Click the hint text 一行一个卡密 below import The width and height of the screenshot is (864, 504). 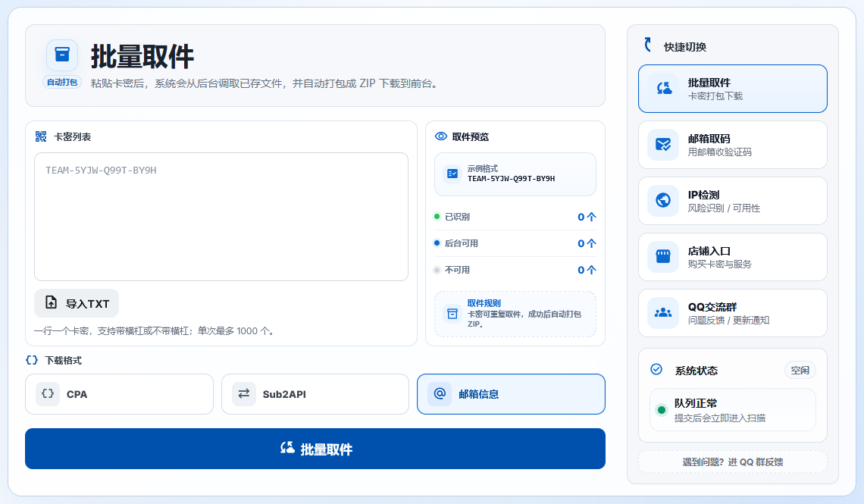pyautogui.click(x=155, y=331)
